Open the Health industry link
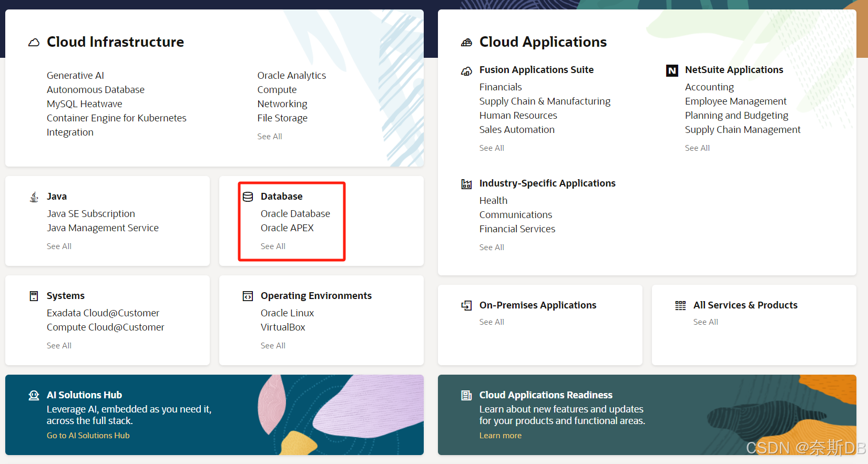 (493, 201)
